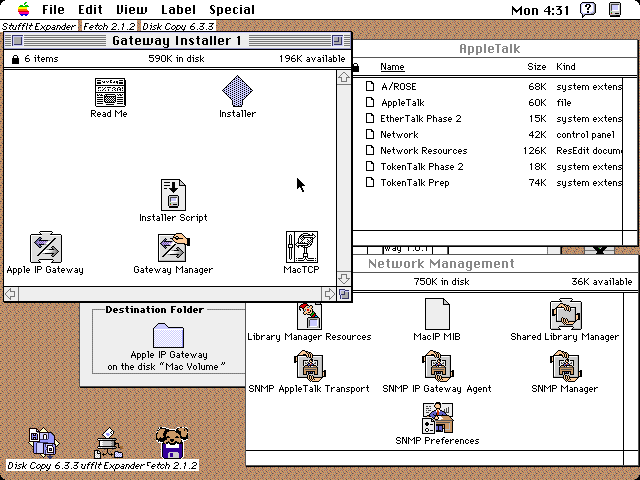
Task: Open the Balloon Help menu icon
Action: [x=588, y=9]
